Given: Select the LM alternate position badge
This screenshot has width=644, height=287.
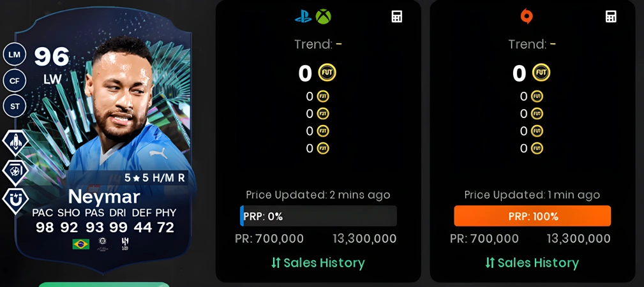Looking at the screenshot, I should [15, 55].
